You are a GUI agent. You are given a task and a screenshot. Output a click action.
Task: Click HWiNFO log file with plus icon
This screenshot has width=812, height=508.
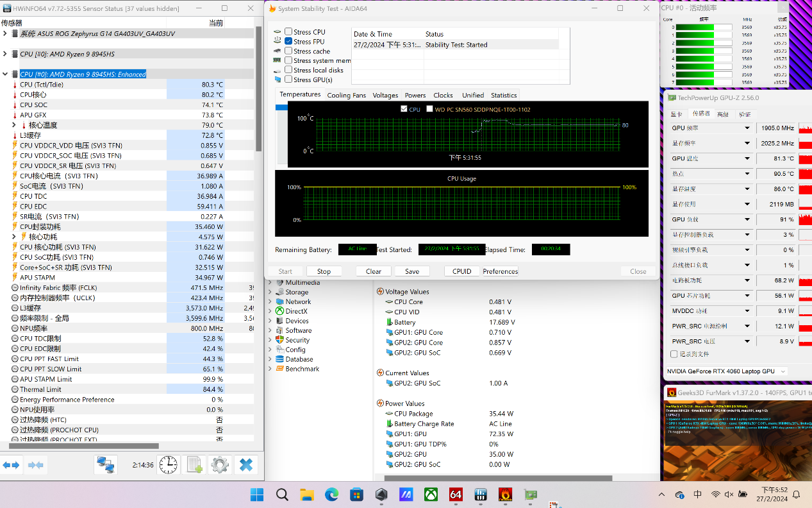point(194,465)
